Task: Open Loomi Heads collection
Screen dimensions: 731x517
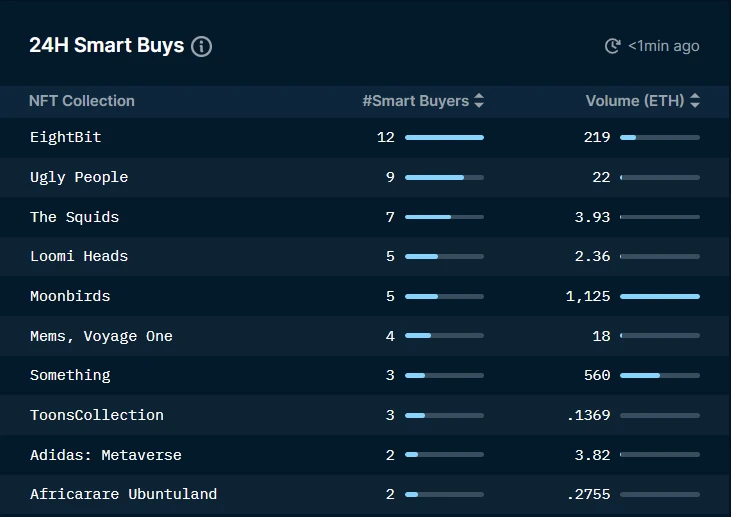Action: 79,256
